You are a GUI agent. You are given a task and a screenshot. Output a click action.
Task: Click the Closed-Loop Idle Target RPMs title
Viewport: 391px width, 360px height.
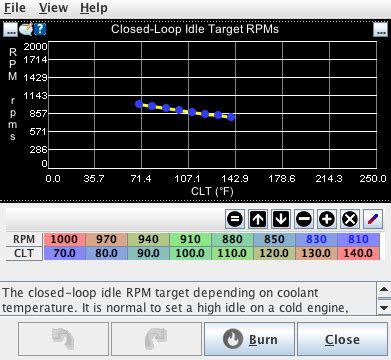(x=195, y=29)
